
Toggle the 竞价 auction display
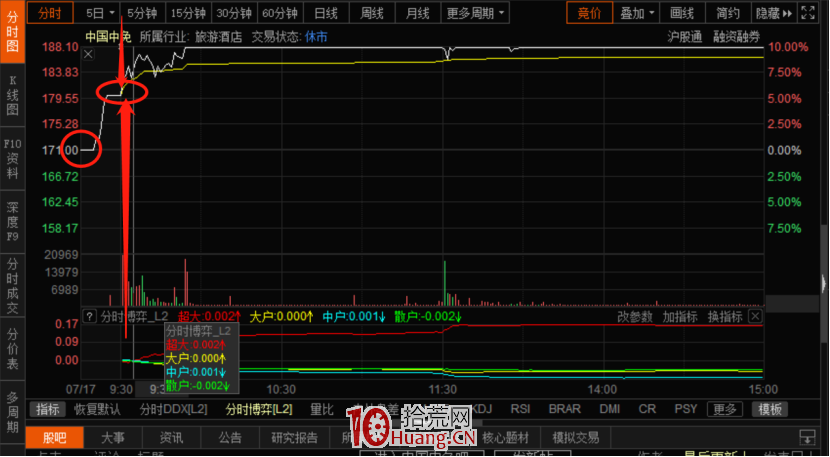click(589, 13)
